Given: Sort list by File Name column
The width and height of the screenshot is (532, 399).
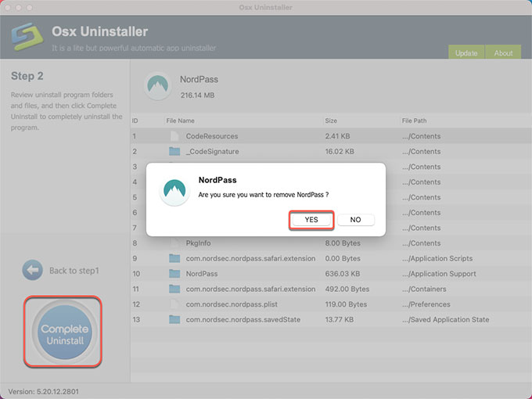Looking at the screenshot, I should click(x=181, y=121).
